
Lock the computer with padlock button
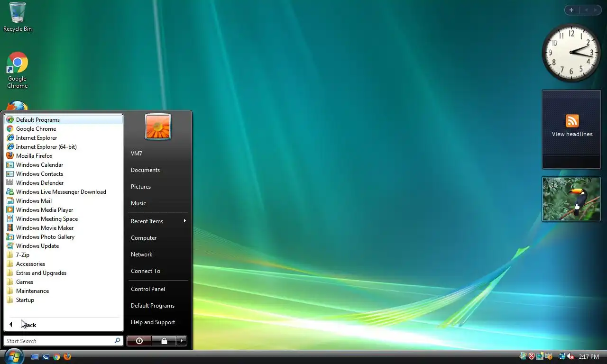coord(164,341)
